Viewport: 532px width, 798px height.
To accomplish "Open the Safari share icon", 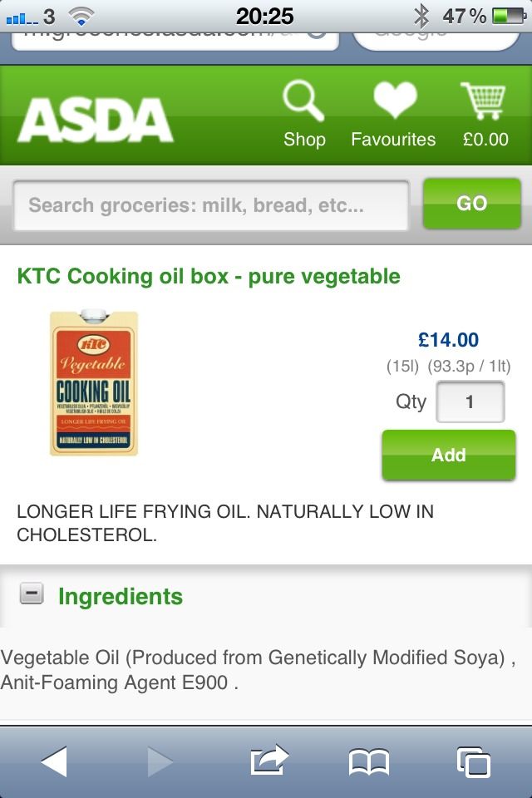I will 269,761.
